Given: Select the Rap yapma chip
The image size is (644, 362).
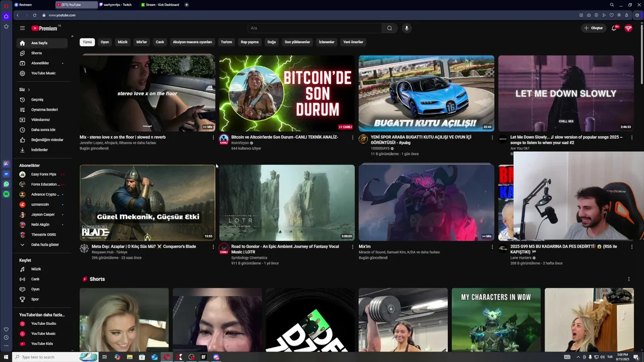Looking at the screenshot, I should 250,42.
